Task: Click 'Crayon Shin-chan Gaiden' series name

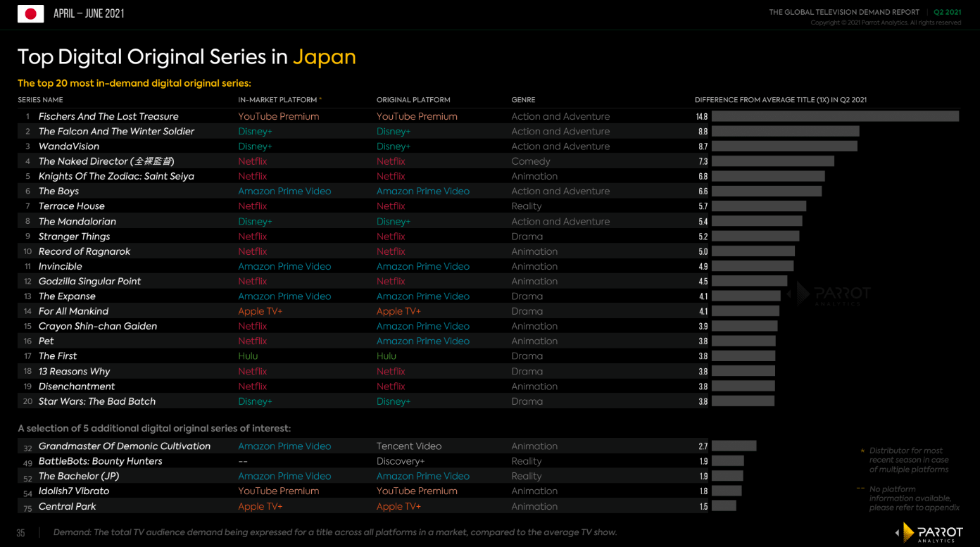Action: (98, 326)
